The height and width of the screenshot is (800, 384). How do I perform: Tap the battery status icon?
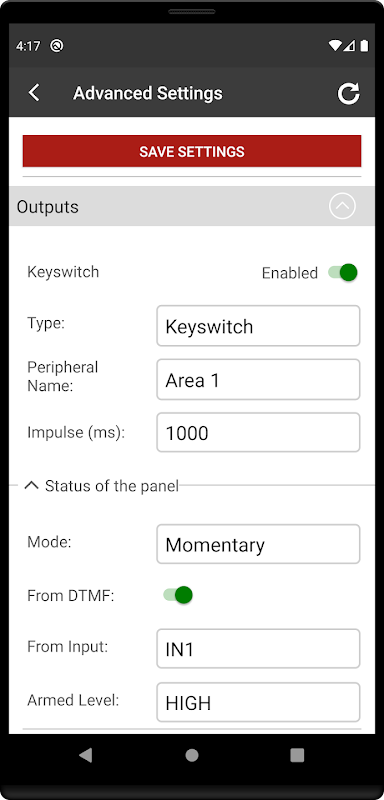click(364, 46)
